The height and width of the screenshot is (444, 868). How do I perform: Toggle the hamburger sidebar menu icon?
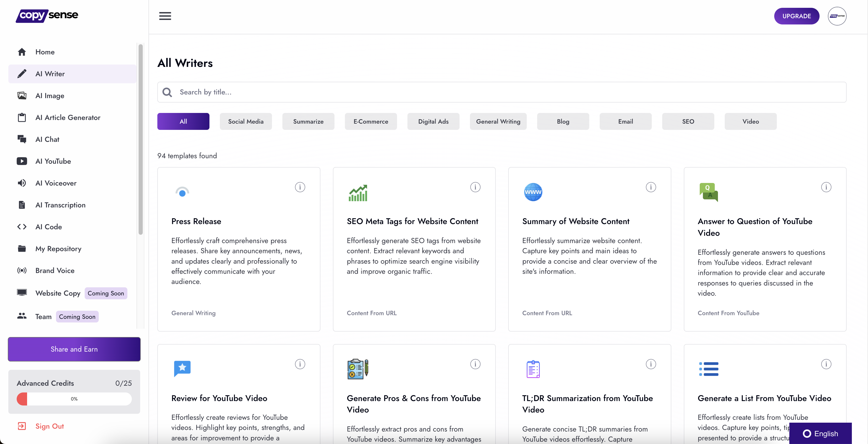165,16
